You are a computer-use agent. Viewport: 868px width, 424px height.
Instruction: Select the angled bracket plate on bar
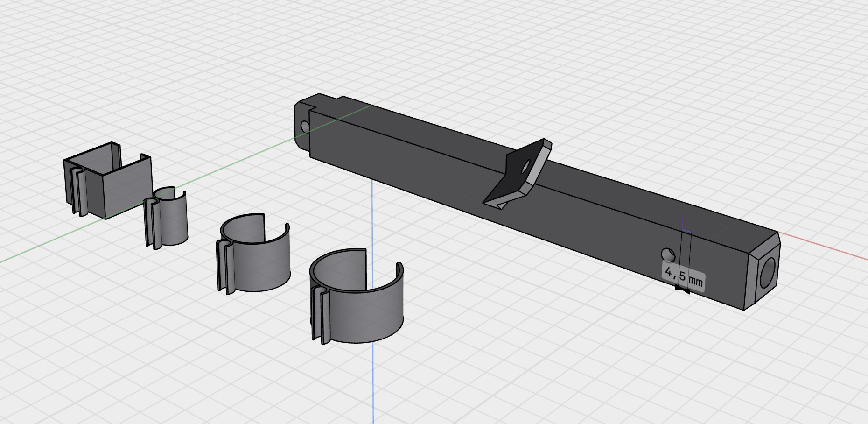pos(518,174)
